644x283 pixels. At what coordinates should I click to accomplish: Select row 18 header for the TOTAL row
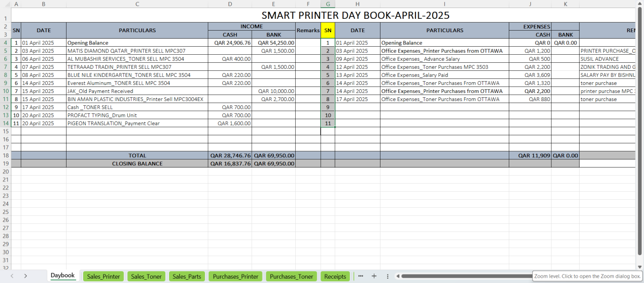(x=5, y=156)
